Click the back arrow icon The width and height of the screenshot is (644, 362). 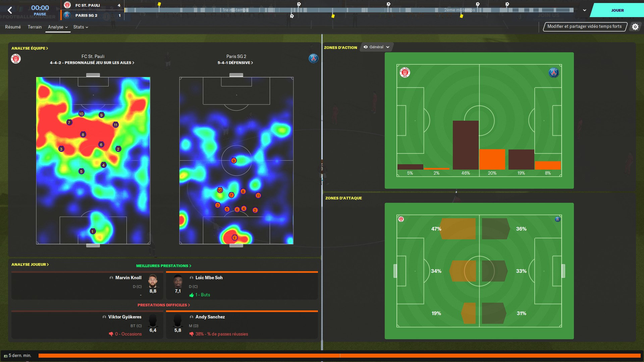[x=10, y=10]
